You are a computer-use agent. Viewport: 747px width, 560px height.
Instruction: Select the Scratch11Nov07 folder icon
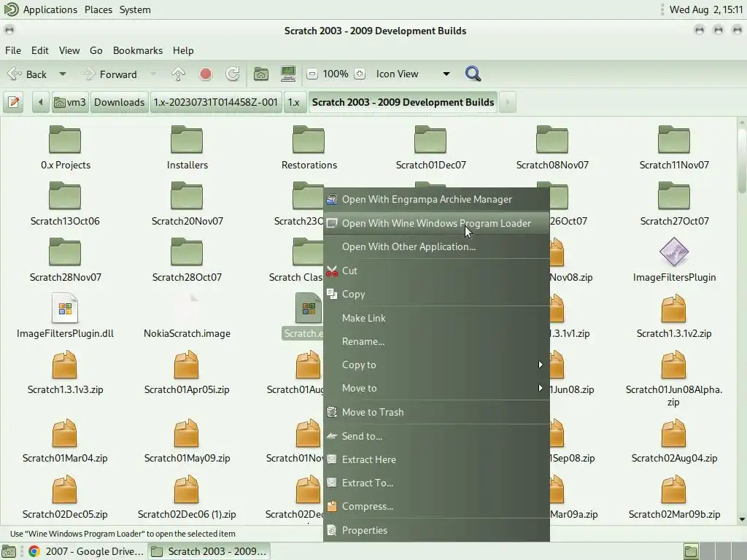[x=674, y=140]
